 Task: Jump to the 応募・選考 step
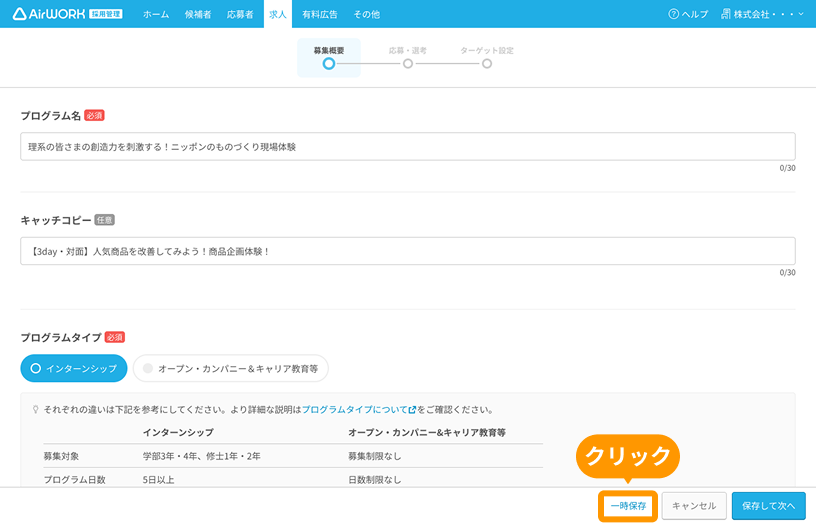click(408, 58)
